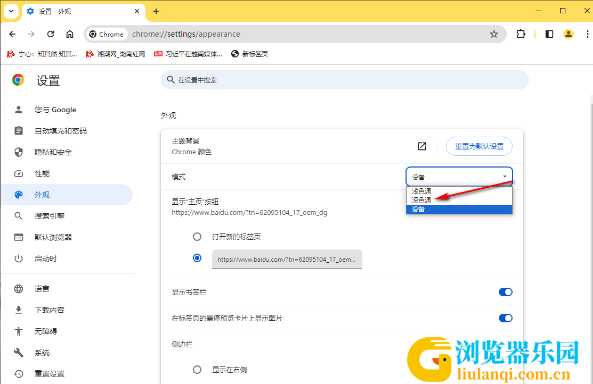Open 自动填充和密码 clipboard section
Screen dimensions: 593x384
click(x=67, y=131)
